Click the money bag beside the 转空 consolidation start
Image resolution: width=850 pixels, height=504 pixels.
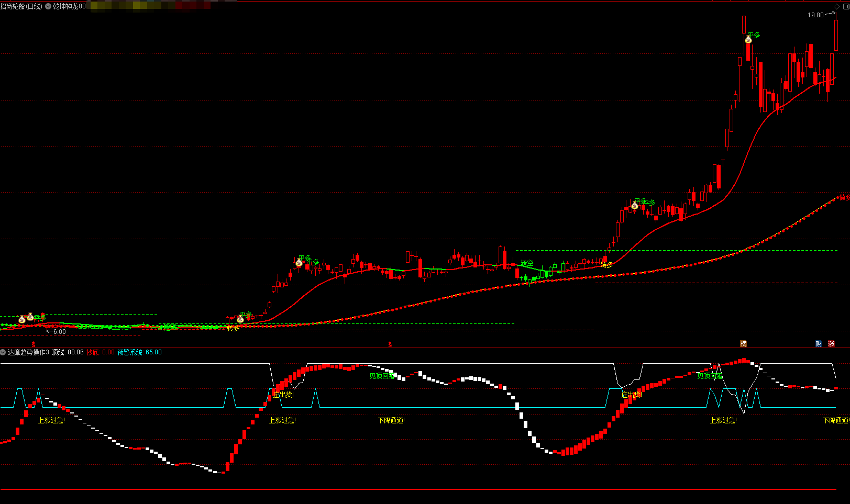click(299, 263)
